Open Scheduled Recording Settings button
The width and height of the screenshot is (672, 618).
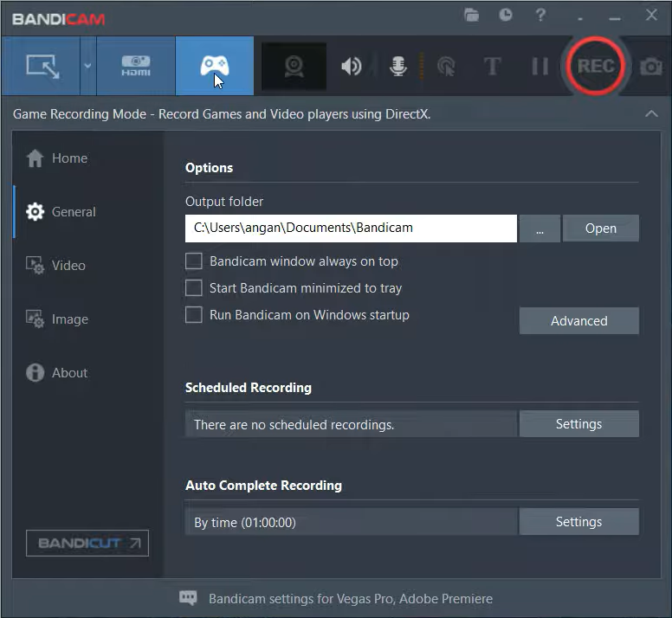coord(579,424)
